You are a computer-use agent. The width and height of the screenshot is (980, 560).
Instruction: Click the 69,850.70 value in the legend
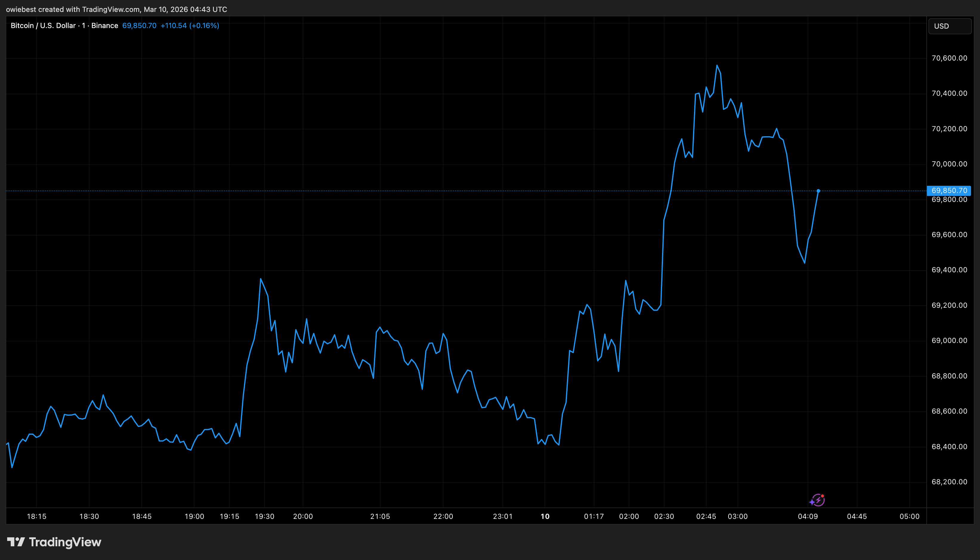tap(139, 25)
